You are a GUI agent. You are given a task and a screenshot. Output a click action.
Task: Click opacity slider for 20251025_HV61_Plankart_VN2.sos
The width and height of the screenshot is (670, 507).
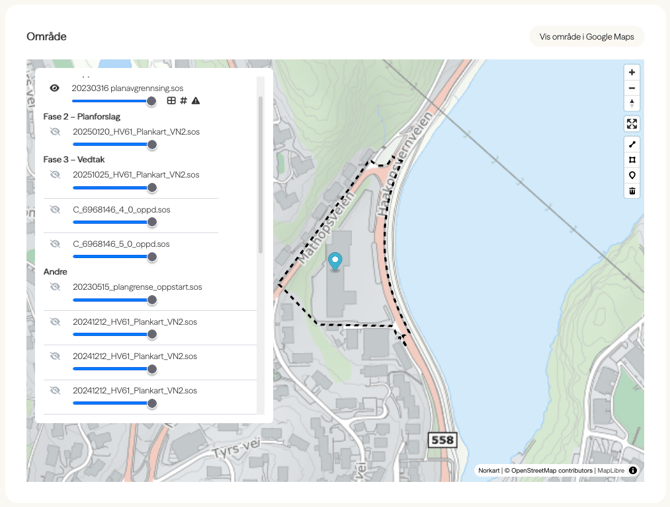(x=112, y=188)
